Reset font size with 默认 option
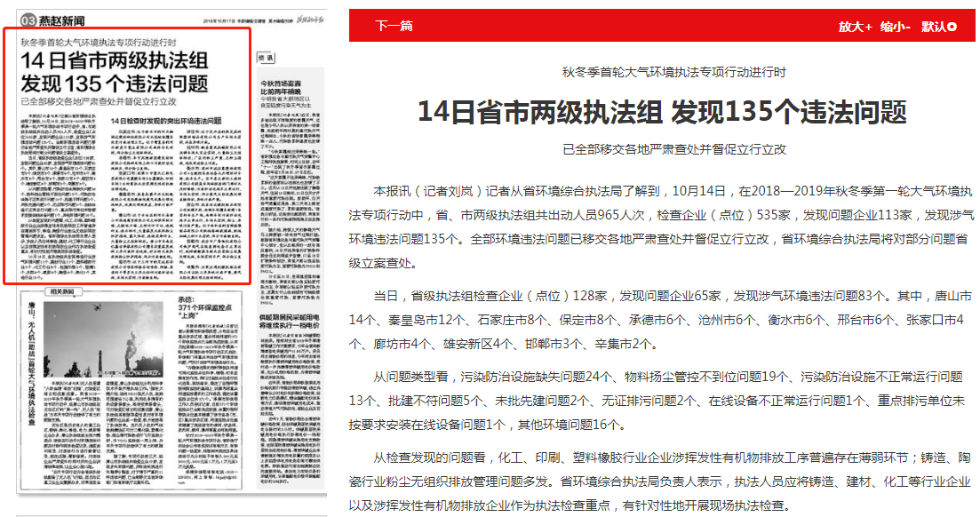The height and width of the screenshot is (517, 980). click(x=933, y=27)
